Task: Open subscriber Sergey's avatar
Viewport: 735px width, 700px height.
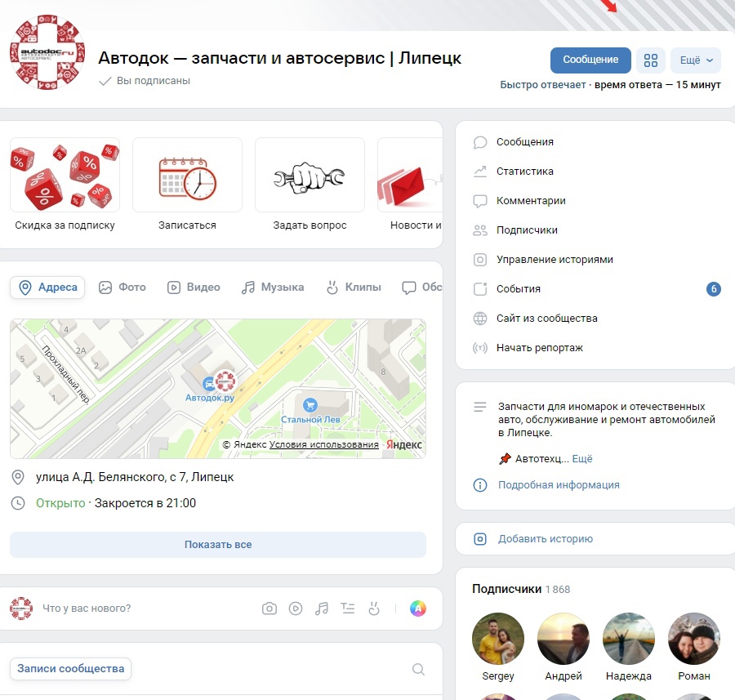Action: coord(498,639)
